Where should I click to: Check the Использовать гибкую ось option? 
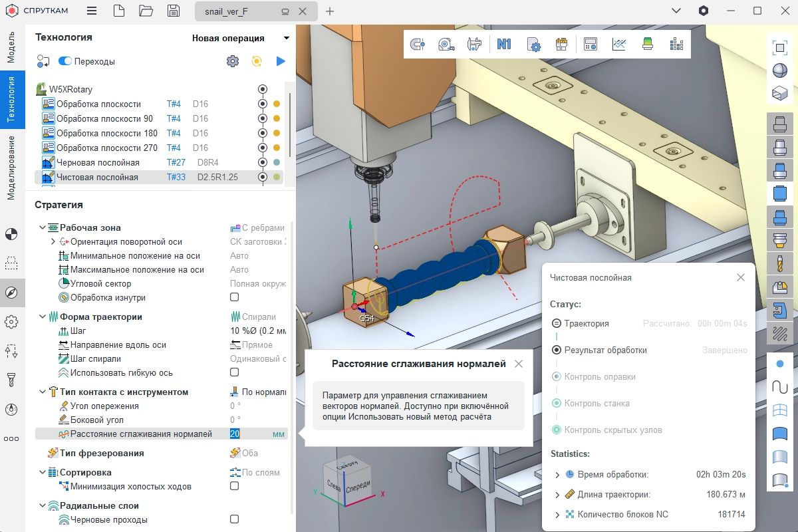[x=234, y=372]
